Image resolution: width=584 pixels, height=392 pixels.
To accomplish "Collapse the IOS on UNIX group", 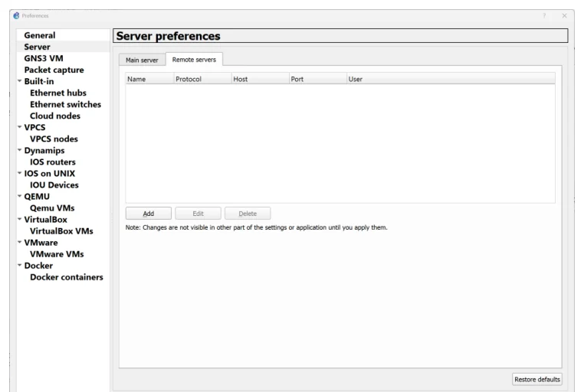I will click(x=19, y=173).
